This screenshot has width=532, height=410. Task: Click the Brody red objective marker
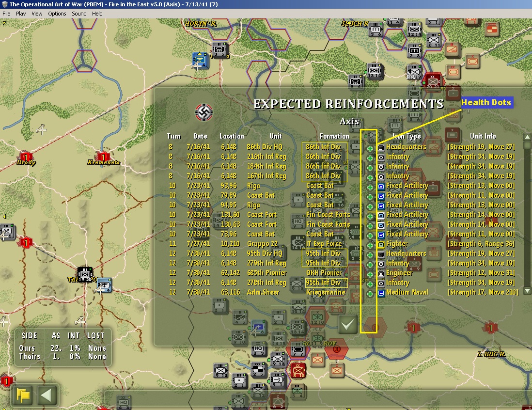click(26, 157)
